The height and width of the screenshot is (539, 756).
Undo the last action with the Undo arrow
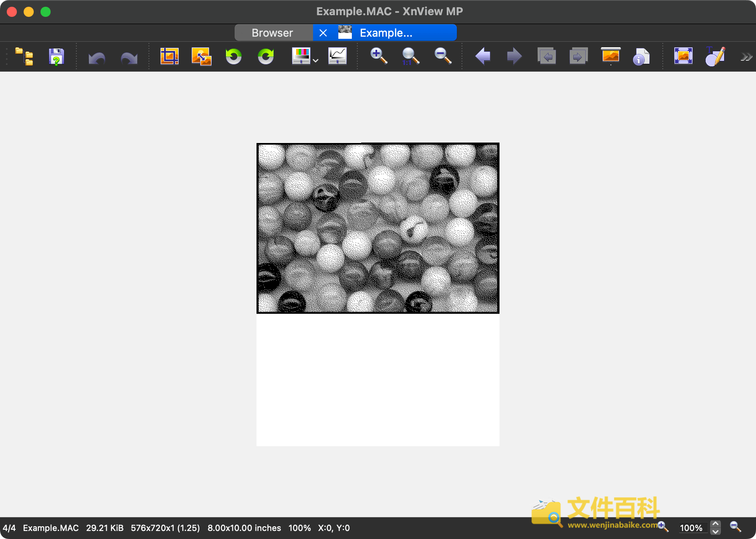coord(97,57)
